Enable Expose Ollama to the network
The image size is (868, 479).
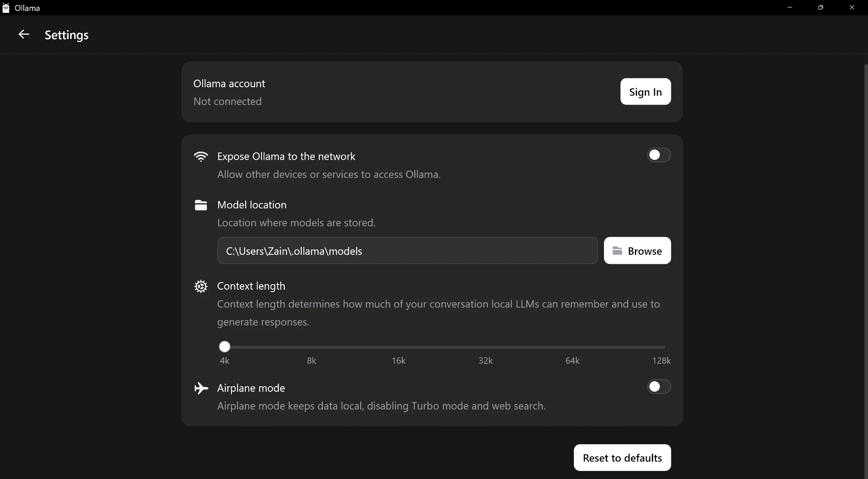click(659, 155)
